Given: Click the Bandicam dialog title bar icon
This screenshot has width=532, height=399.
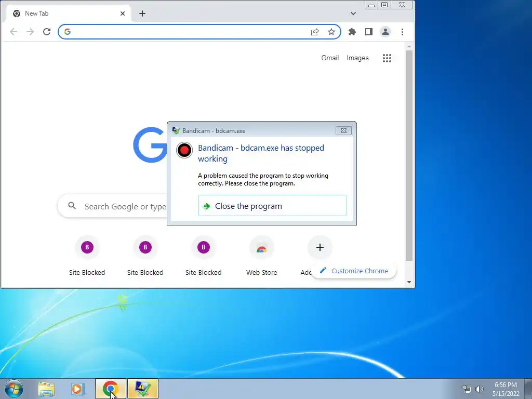Looking at the screenshot, I should 176,130.
